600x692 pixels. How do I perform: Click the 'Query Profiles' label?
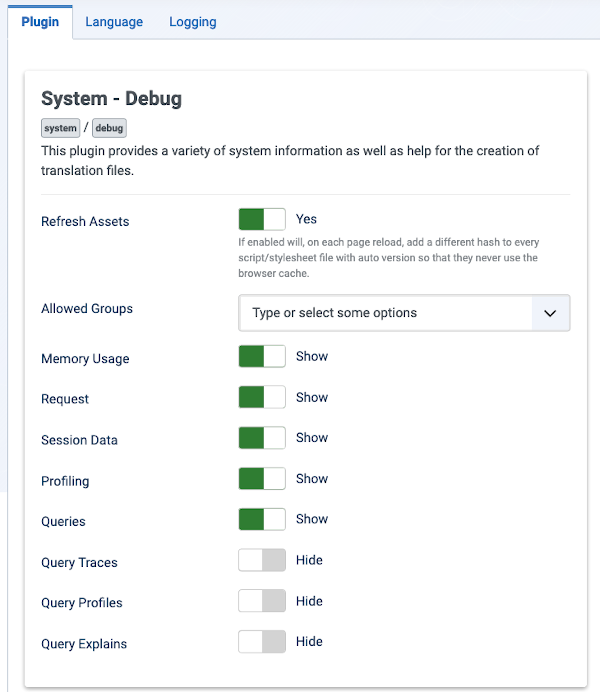(82, 603)
